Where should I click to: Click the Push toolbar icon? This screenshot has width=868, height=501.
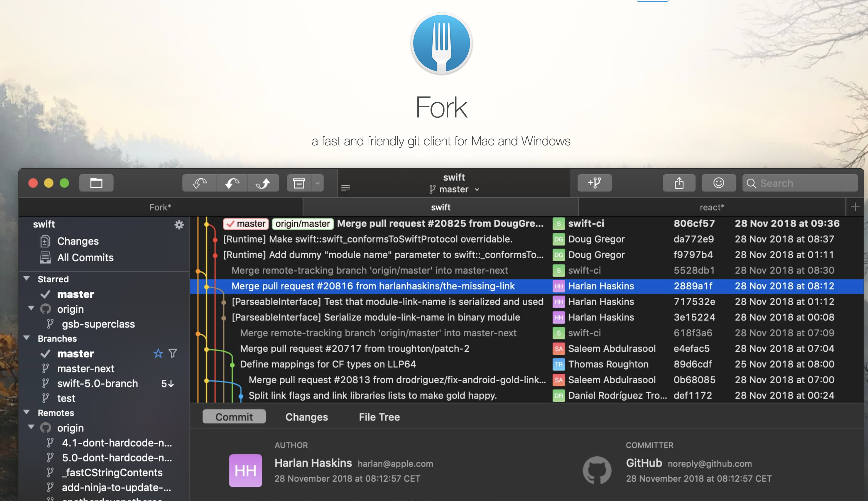point(263,183)
